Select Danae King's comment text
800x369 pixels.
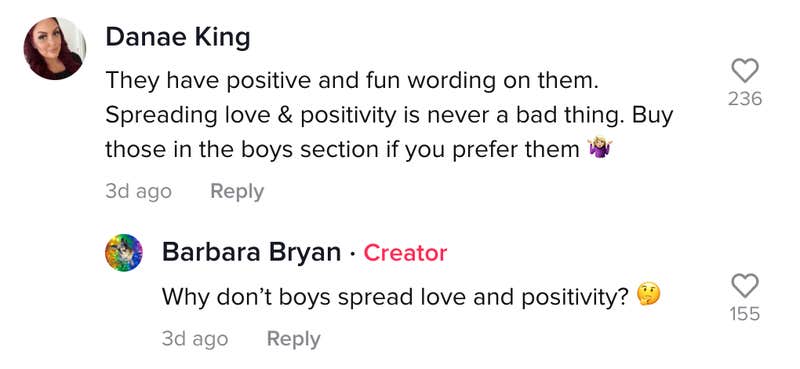click(389, 115)
